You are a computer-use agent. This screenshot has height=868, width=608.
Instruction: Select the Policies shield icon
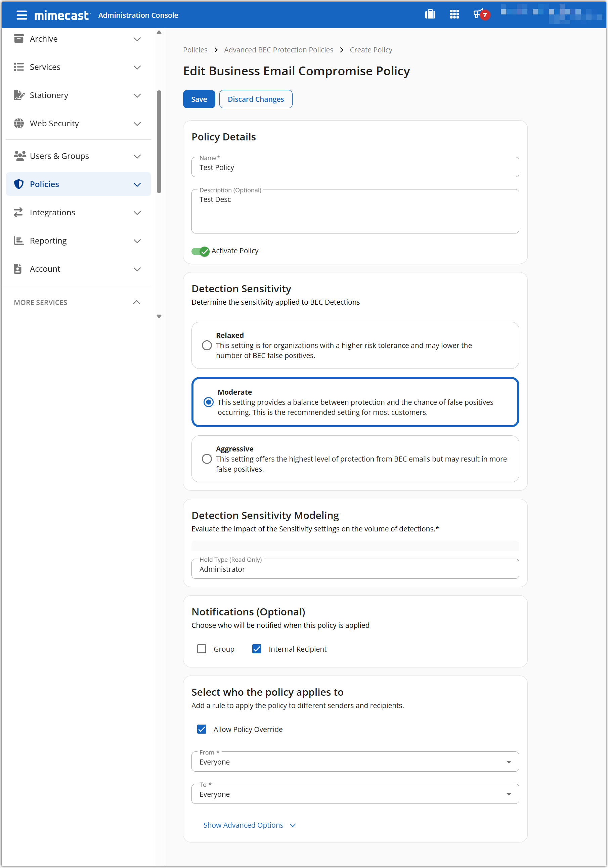18,184
